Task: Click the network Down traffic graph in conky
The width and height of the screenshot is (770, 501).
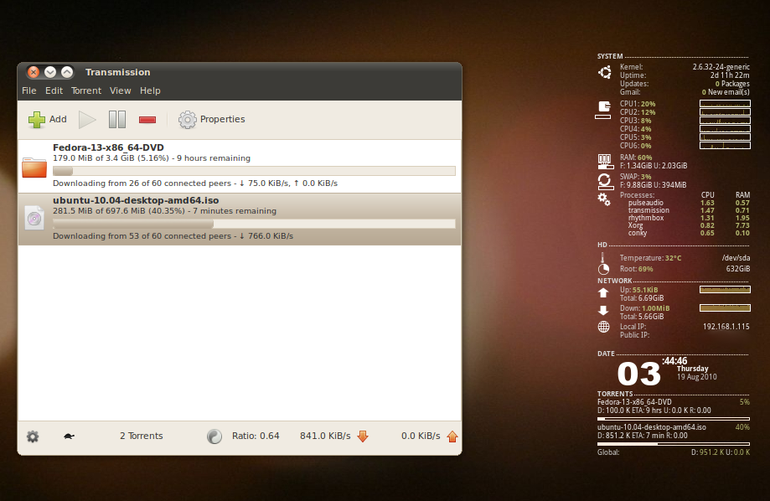Action: coord(725,308)
